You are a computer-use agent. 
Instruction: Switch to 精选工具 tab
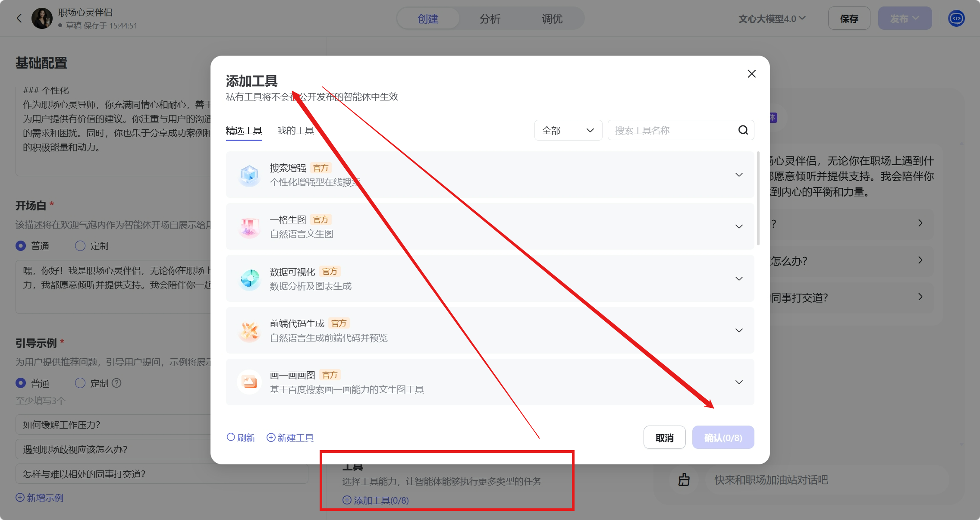point(244,130)
